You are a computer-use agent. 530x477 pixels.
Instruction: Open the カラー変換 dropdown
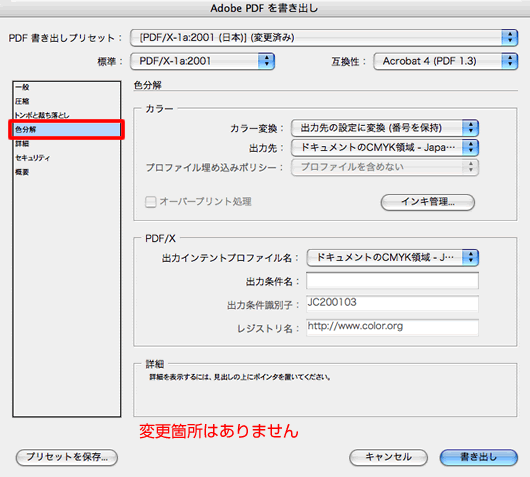[x=385, y=128]
